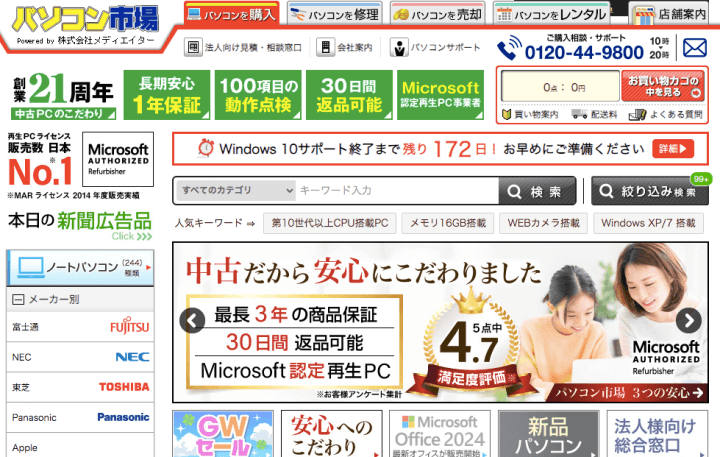Expand ノートパソコン category header
Viewport: 720px width, 457px height.
pyautogui.click(x=80, y=267)
